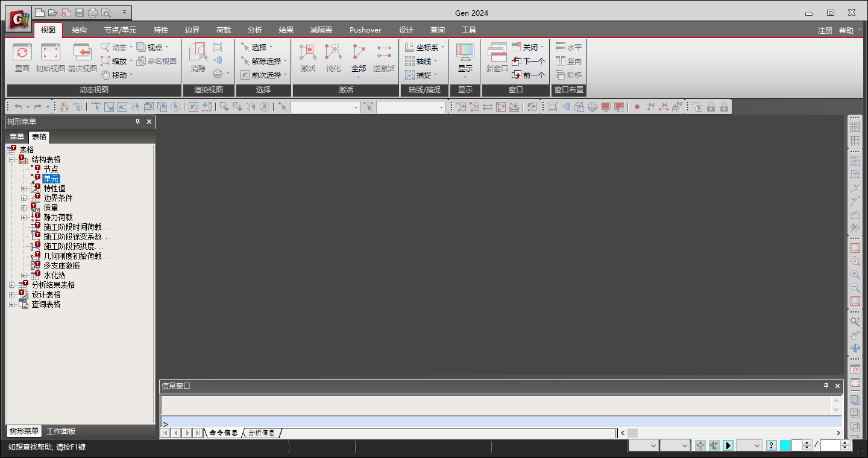
Task: Open the 解除选择 unselect dropdown
Action: (x=286, y=61)
